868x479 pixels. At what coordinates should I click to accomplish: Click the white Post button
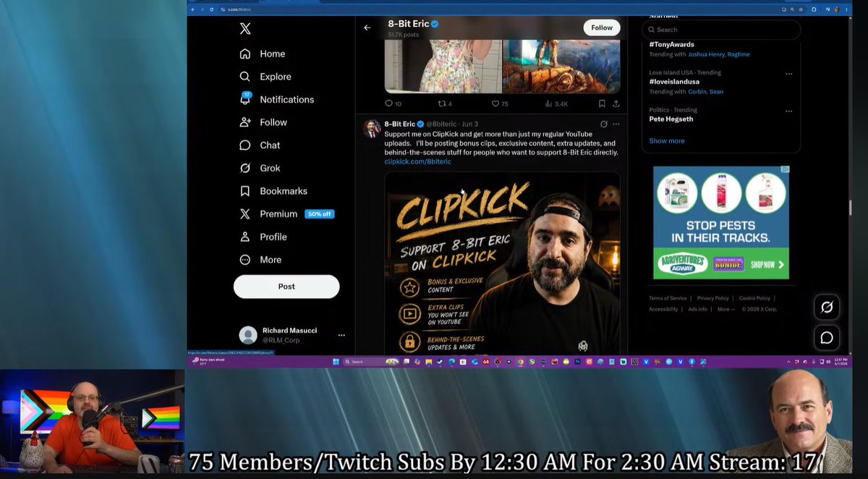click(x=286, y=287)
